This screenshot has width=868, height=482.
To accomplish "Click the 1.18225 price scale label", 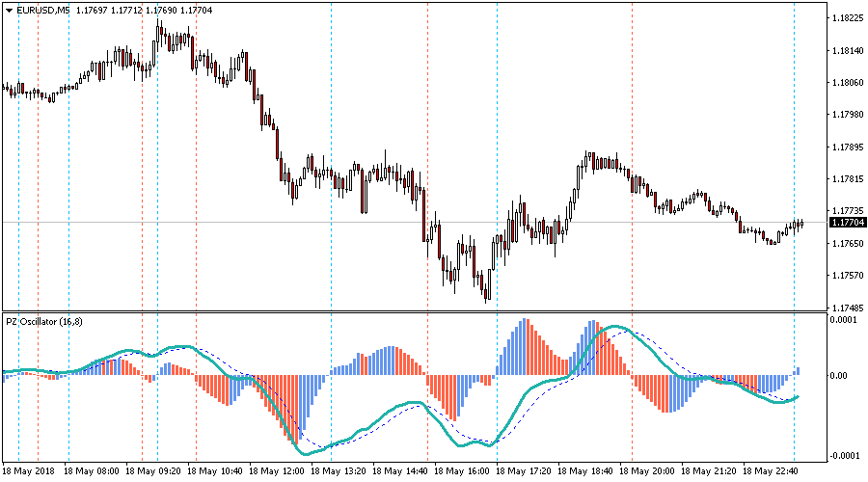I will point(847,18).
